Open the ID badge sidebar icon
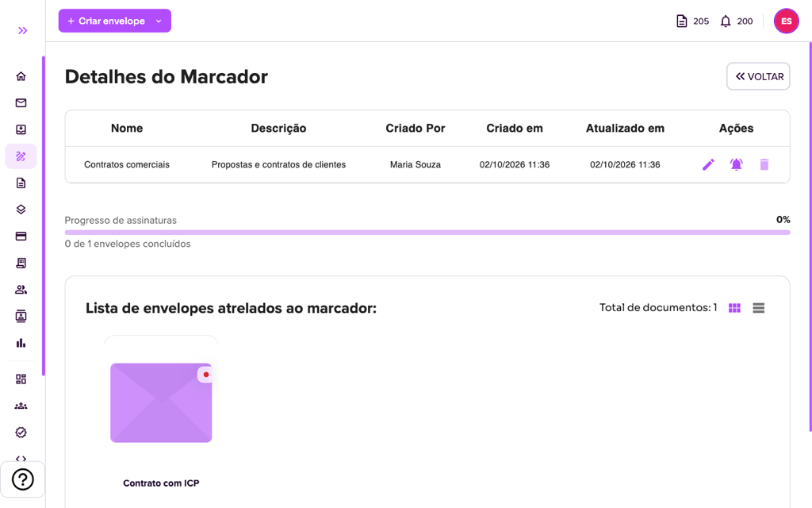 [x=21, y=316]
